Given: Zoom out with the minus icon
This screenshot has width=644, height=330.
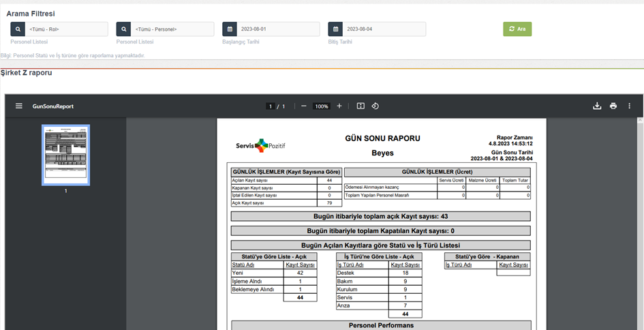Looking at the screenshot, I should [303, 106].
